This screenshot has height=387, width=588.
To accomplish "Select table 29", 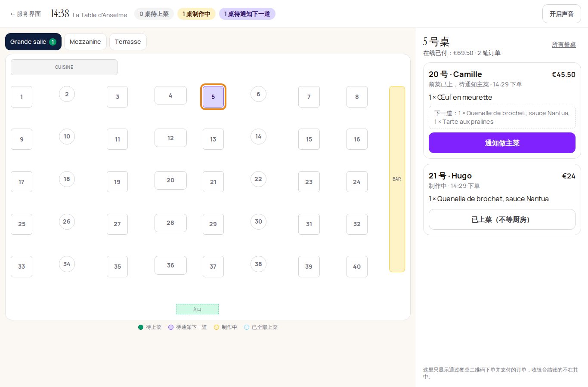I will pos(213,224).
